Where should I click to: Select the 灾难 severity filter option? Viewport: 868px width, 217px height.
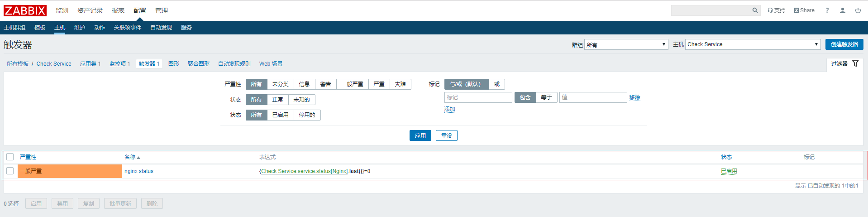400,84
